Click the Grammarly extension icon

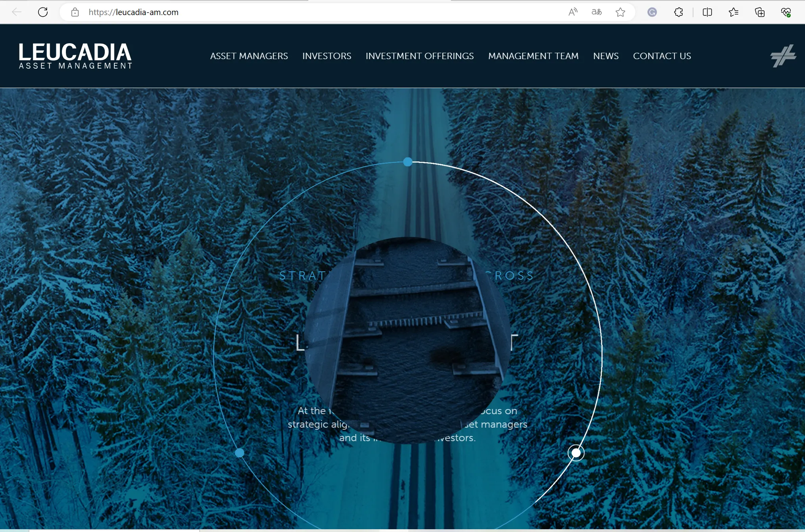click(x=652, y=12)
